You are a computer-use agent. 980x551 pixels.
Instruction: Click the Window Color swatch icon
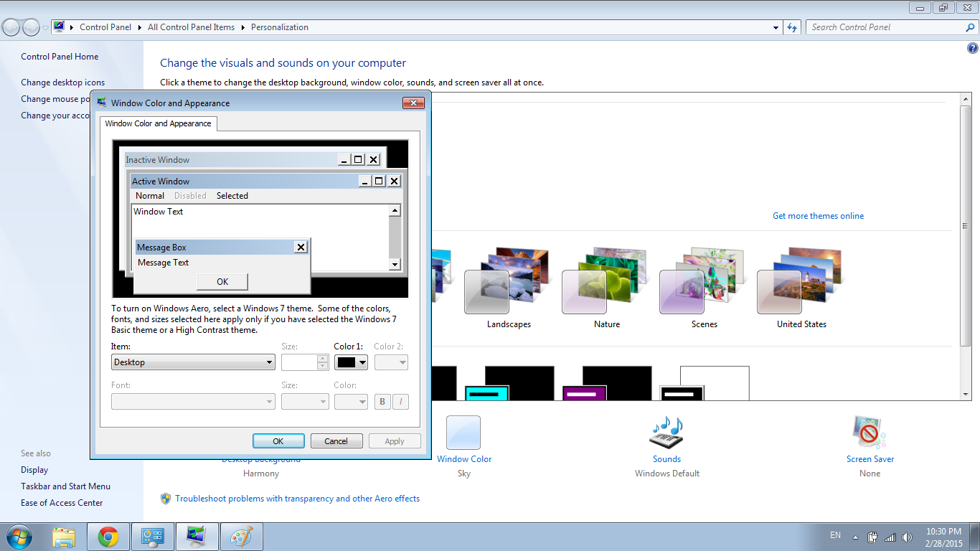[x=463, y=433]
